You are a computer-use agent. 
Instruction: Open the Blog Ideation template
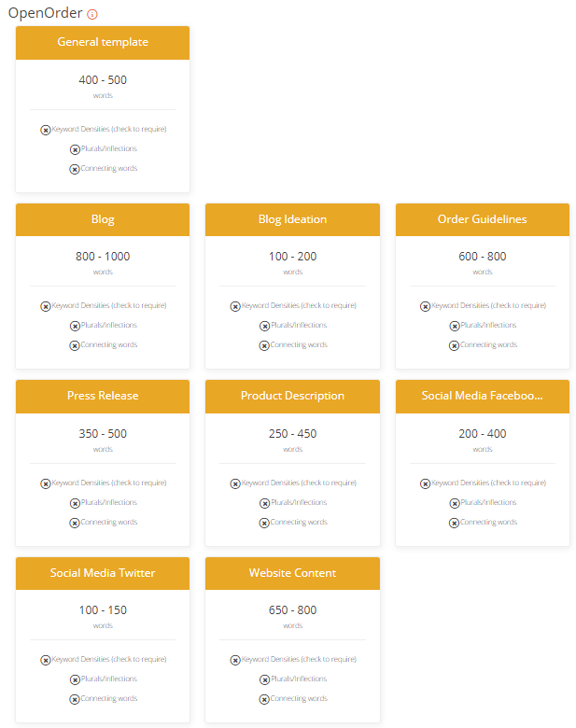point(292,219)
